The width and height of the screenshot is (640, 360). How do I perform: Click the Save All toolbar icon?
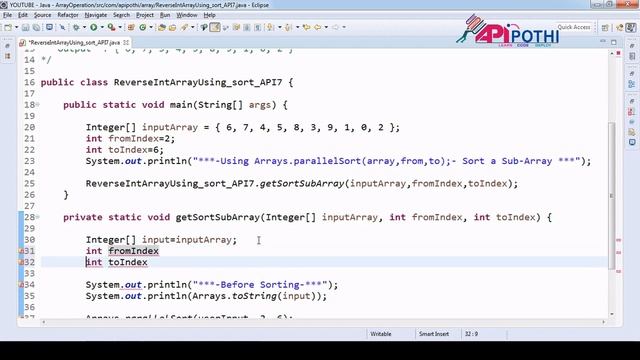tap(36, 27)
